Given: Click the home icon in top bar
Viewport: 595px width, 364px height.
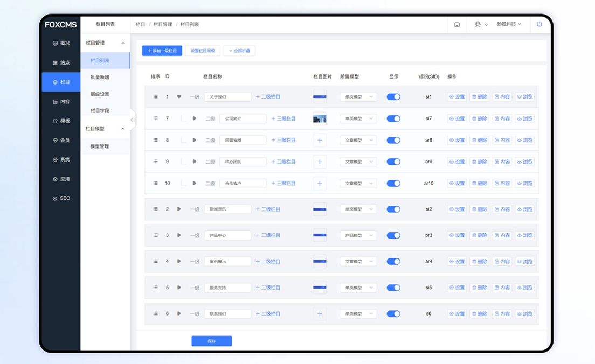Looking at the screenshot, I should (x=457, y=24).
